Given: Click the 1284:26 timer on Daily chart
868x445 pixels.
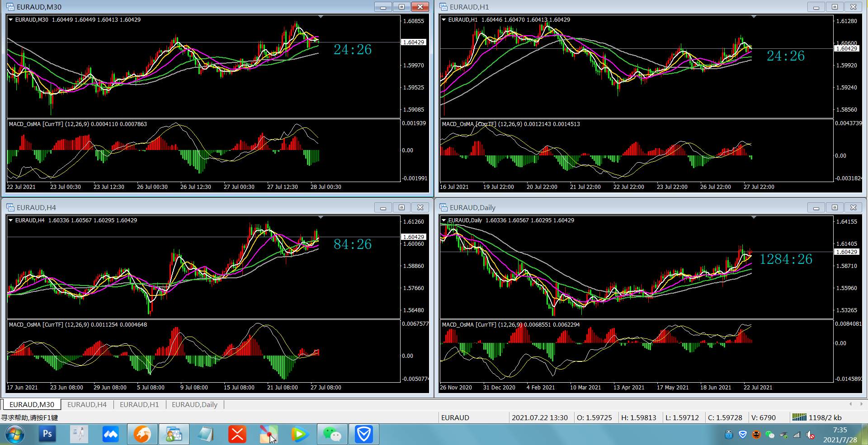Looking at the screenshot, I should [x=786, y=259].
